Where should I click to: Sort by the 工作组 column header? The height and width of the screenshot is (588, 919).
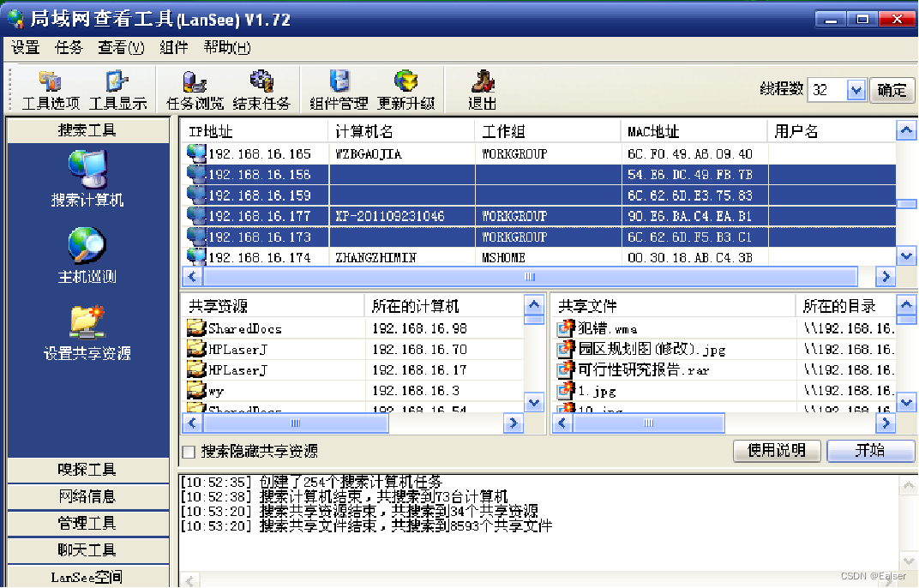click(548, 131)
